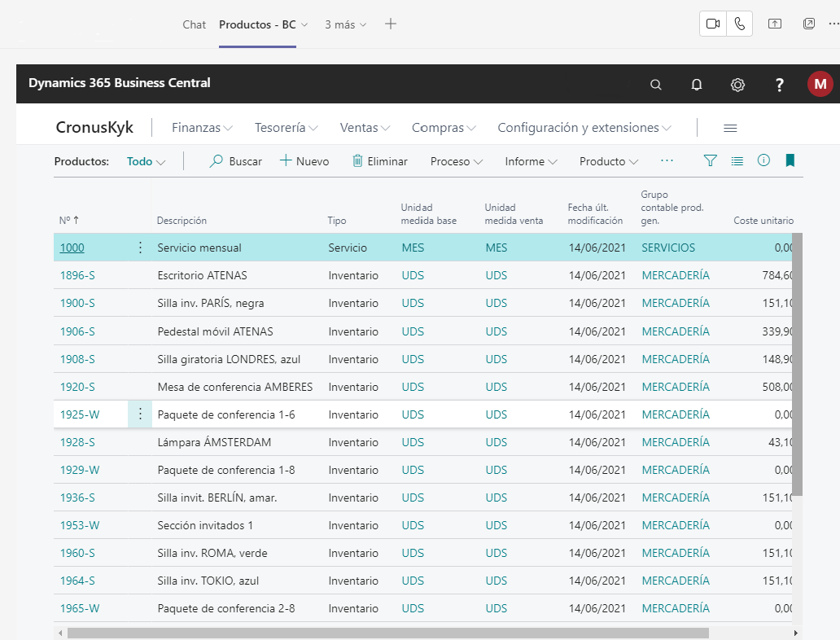Select 'Mesa de conferencia AMBERES' cell

point(234,387)
